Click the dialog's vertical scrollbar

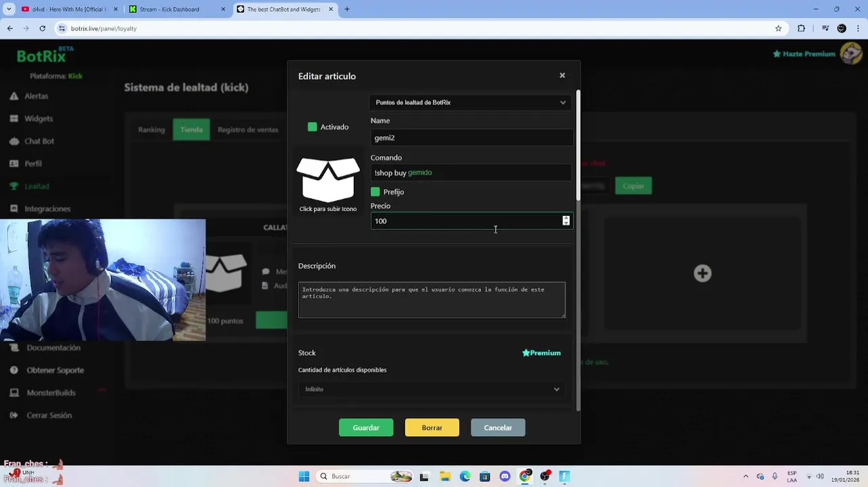(x=578, y=145)
